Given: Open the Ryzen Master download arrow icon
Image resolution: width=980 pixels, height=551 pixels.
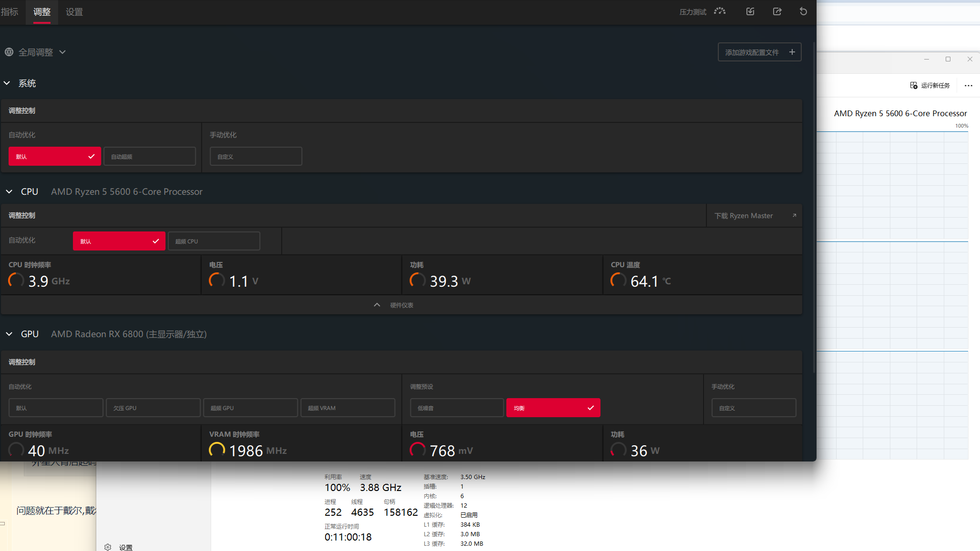Looking at the screenshot, I should [794, 216].
